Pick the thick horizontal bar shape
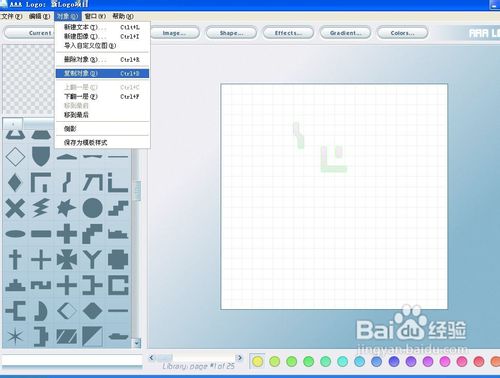 click(41, 234)
